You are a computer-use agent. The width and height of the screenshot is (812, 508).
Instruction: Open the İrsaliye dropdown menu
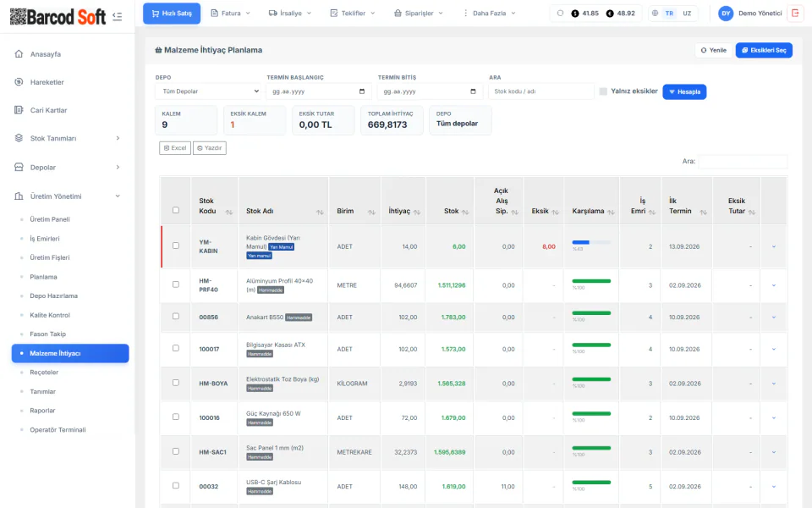(290, 14)
